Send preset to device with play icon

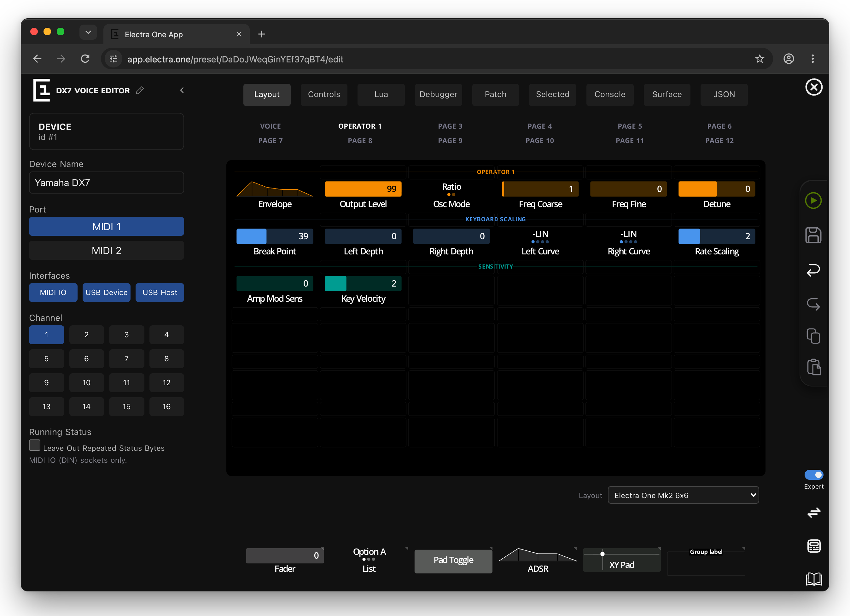pyautogui.click(x=813, y=200)
